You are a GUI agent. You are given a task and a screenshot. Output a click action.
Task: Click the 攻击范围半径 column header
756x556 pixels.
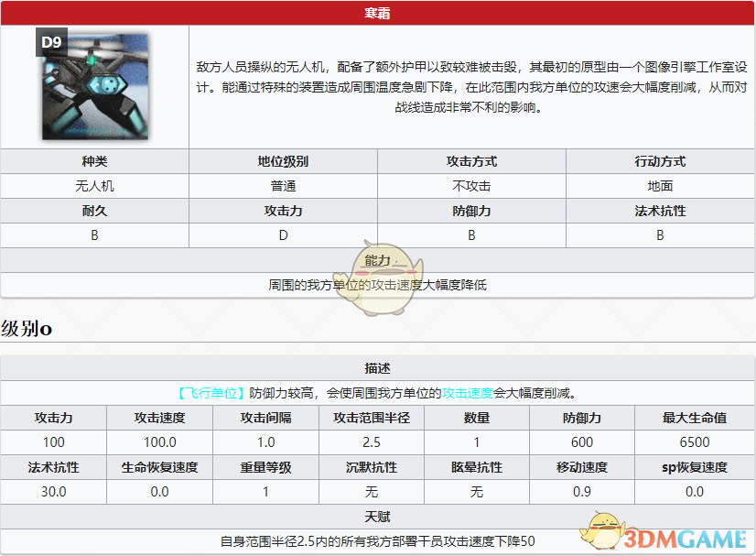372,418
